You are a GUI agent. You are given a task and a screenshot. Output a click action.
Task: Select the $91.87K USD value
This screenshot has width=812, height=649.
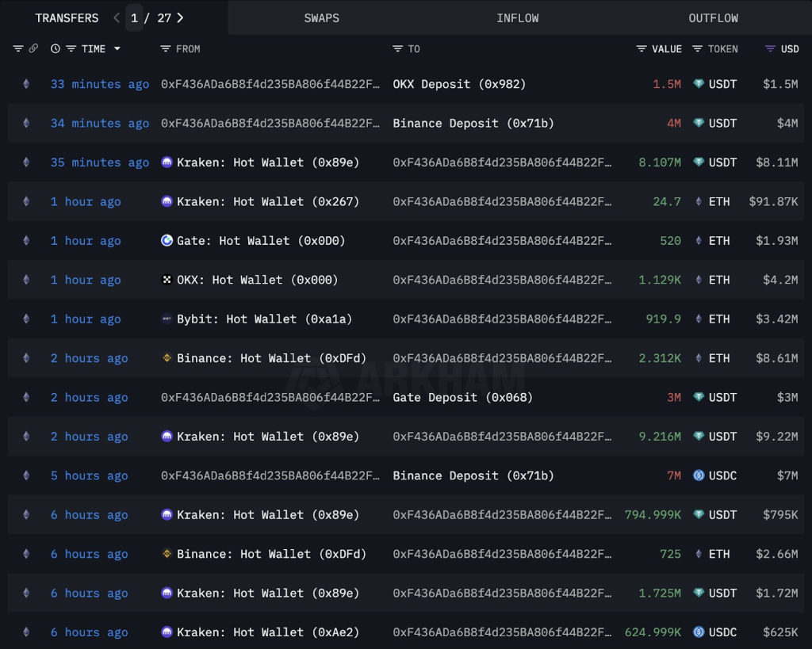coord(773,202)
